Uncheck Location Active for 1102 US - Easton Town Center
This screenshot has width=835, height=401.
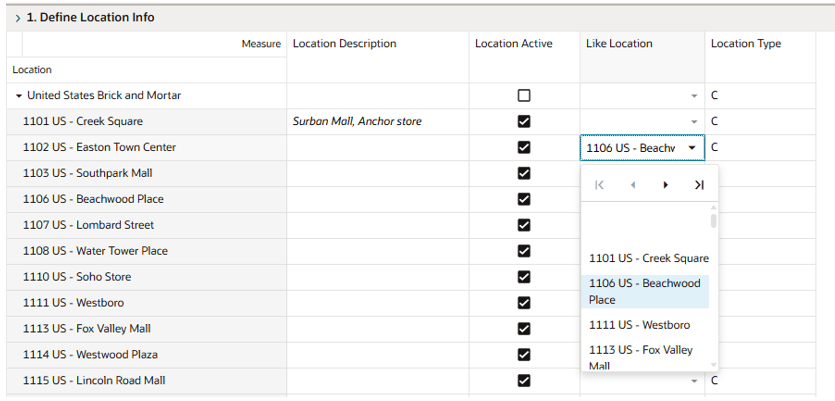[x=524, y=147]
